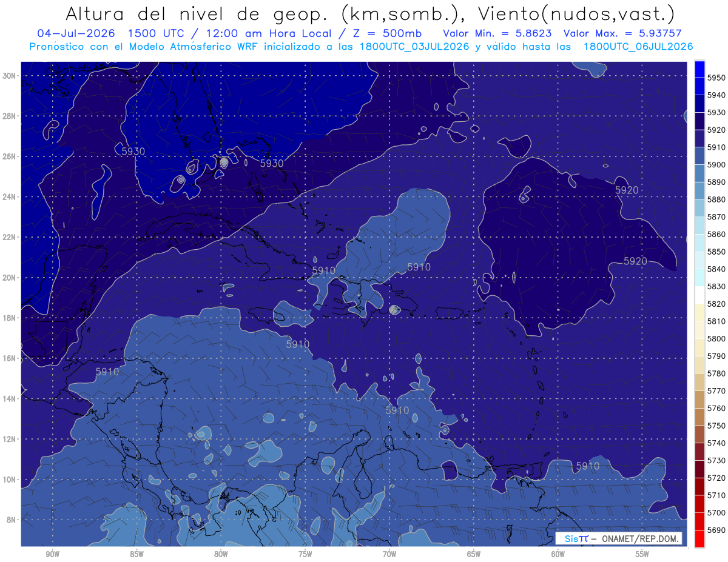Click the longitude tick label '90W'
This screenshot has width=728, height=562.
(x=52, y=554)
